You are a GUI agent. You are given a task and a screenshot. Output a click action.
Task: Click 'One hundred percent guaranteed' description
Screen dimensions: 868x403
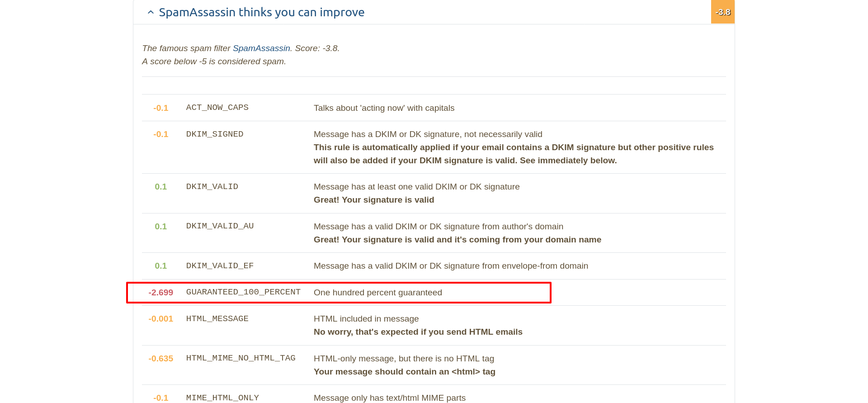coord(378,293)
